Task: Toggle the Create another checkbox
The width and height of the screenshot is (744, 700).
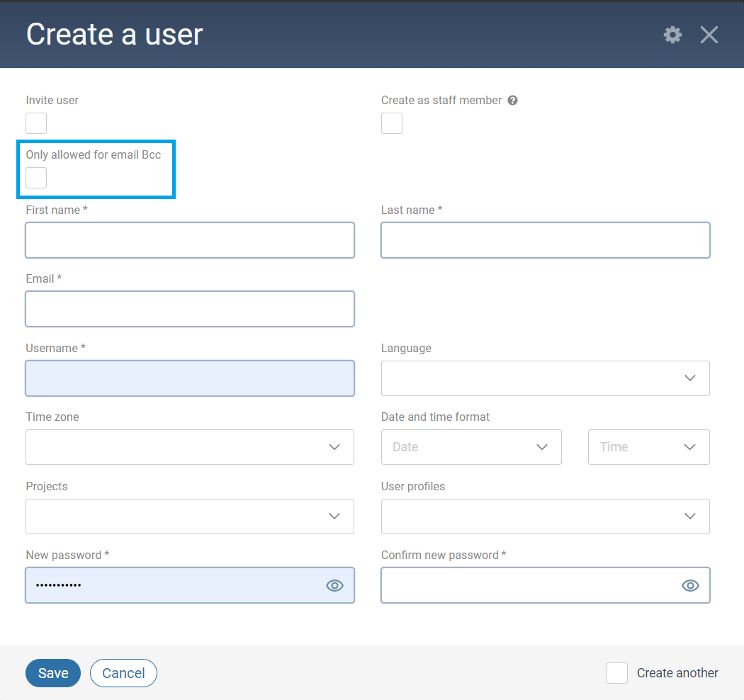Action: (617, 673)
